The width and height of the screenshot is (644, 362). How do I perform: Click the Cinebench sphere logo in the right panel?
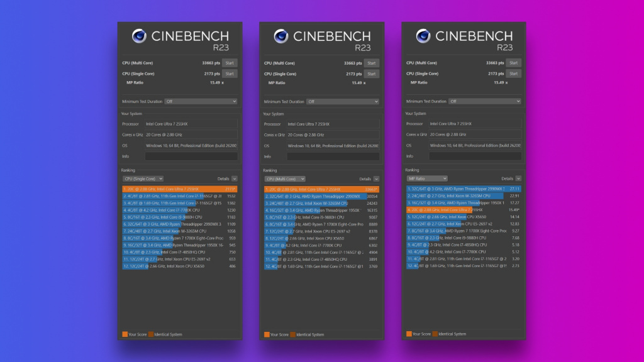pyautogui.click(x=423, y=36)
